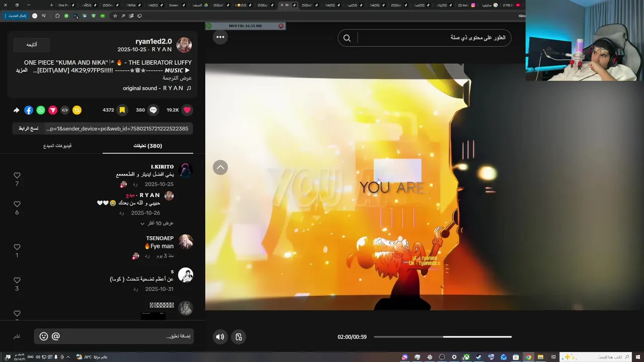Open ryan1ed2.0 profile avatar
Screen dimensions: 644x362
[184, 45]
